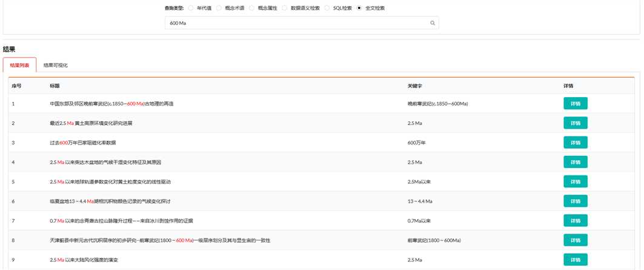The image size is (644, 270).
Task: Open 详情 for result row 8
Action: [576, 240]
